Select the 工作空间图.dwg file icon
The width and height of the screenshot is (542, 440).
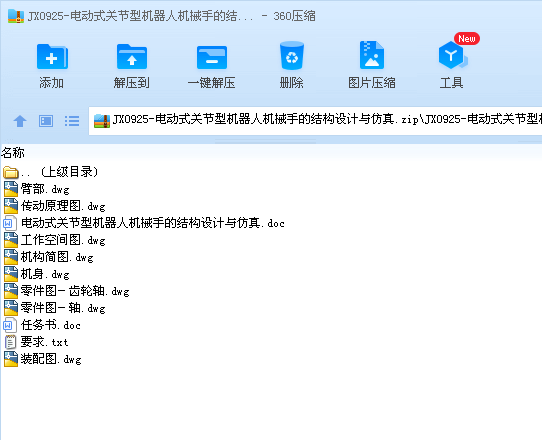(x=11, y=240)
